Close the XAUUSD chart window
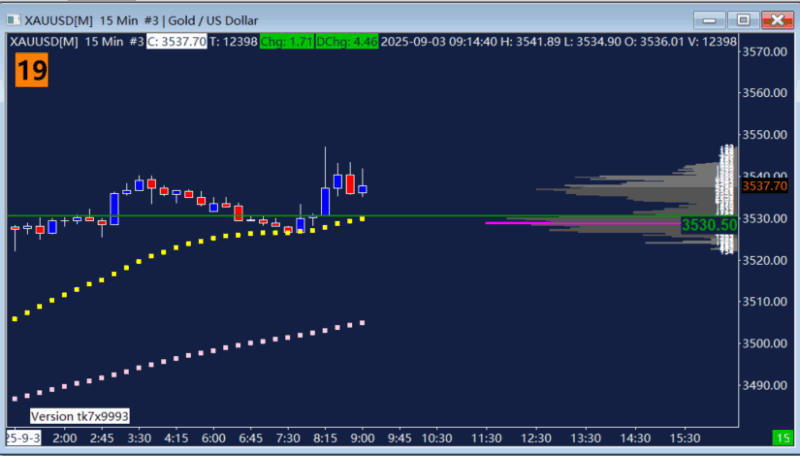 (776, 19)
